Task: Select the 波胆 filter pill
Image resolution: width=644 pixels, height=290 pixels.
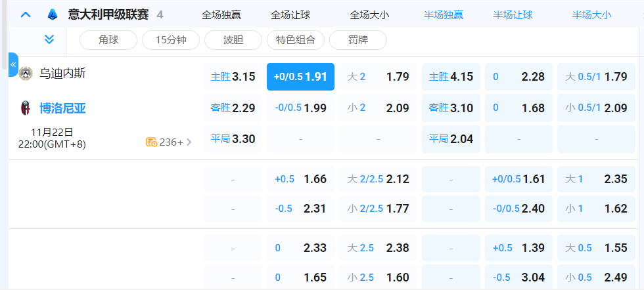Action: click(x=233, y=40)
